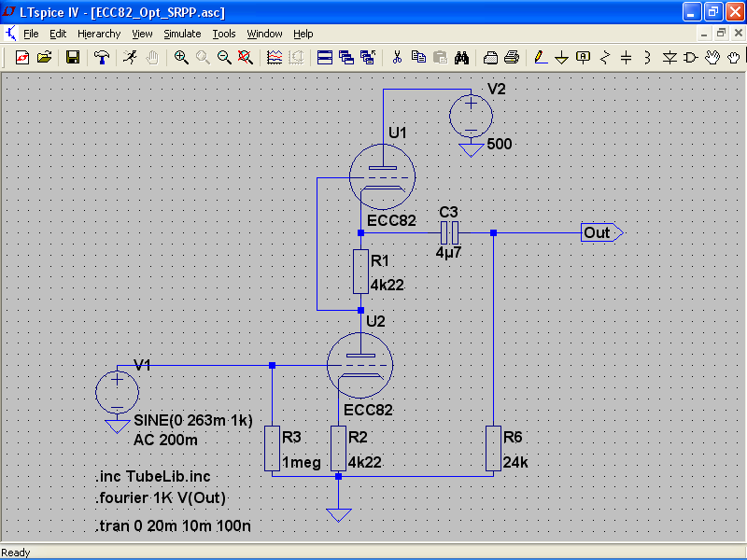Click the Zoom Full Extents icon

(x=246, y=58)
